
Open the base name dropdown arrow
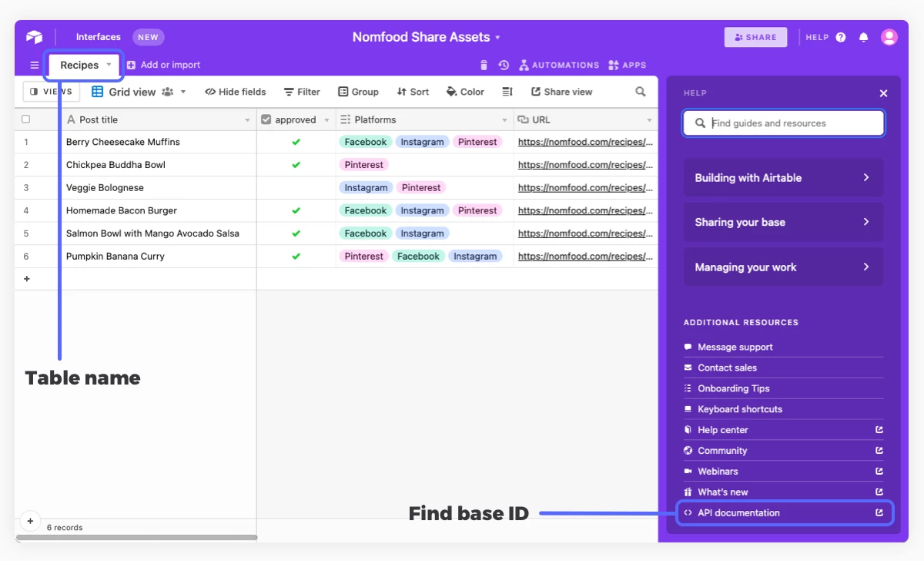[x=497, y=38]
